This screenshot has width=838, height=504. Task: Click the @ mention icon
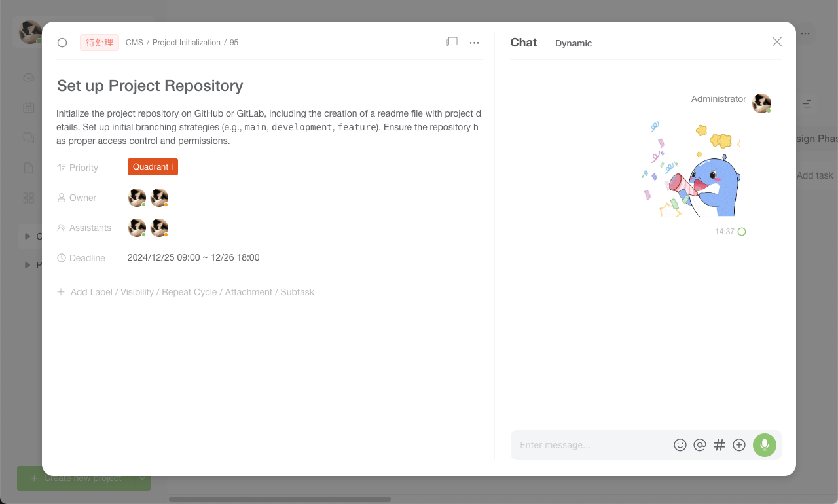(x=700, y=445)
